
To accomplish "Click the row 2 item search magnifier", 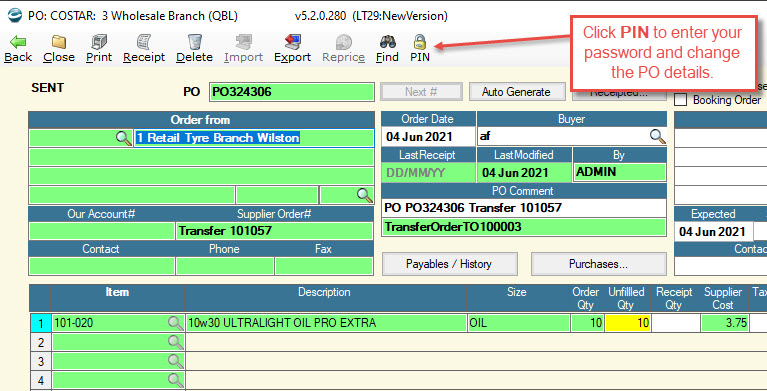I will [175, 342].
